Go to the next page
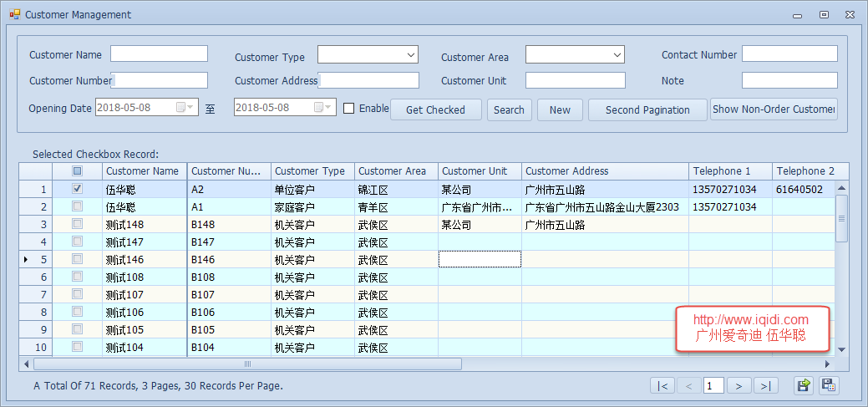The height and width of the screenshot is (407, 868). coord(739,385)
